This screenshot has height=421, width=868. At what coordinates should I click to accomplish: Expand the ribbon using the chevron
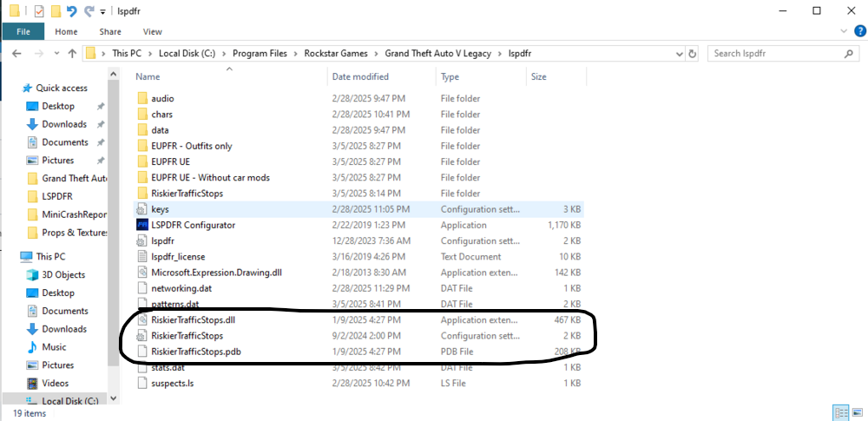pos(844,31)
